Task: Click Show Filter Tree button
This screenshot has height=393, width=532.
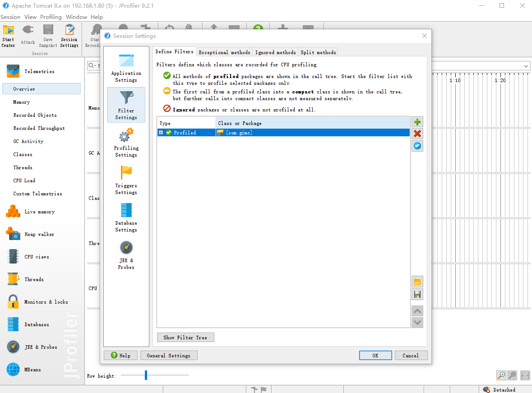Action: coord(185,338)
